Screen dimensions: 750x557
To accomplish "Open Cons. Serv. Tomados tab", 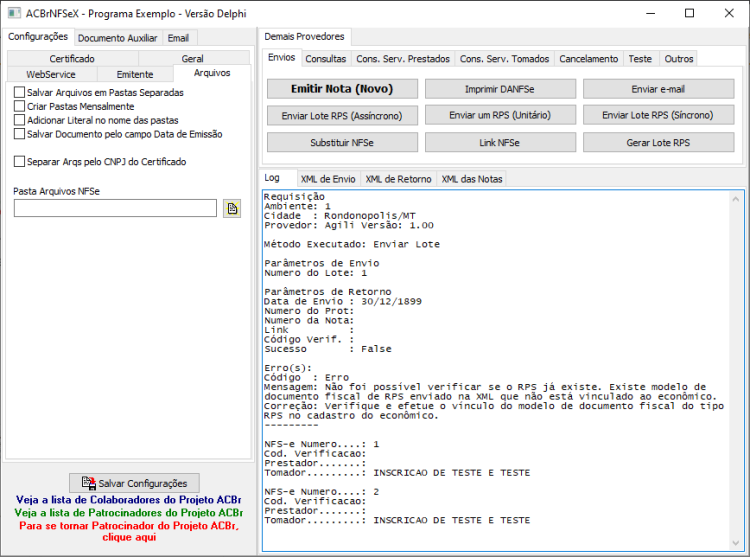I will point(504,58).
